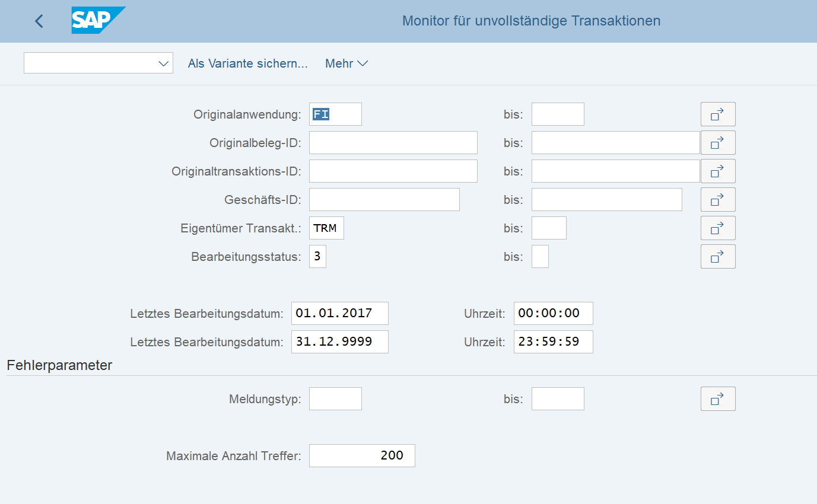Open multiple selection for Meldungstyp
The image size is (817, 504).
click(717, 399)
